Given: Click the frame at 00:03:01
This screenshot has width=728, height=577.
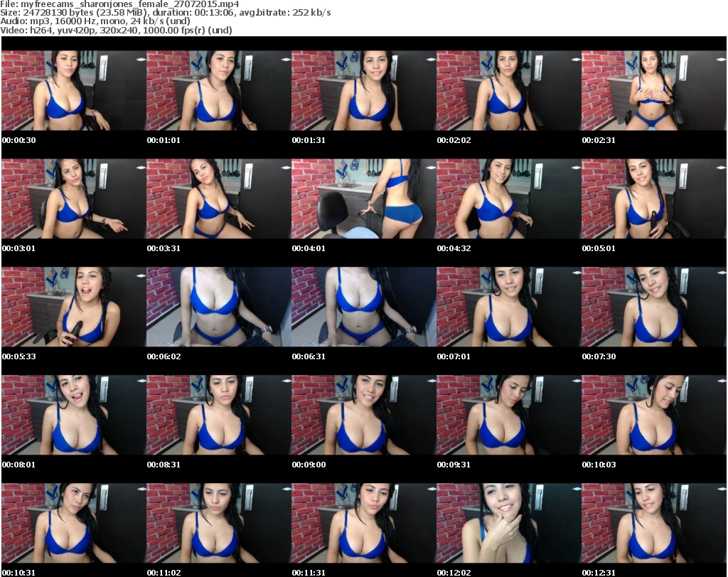Looking at the screenshot, I should click(x=74, y=198).
